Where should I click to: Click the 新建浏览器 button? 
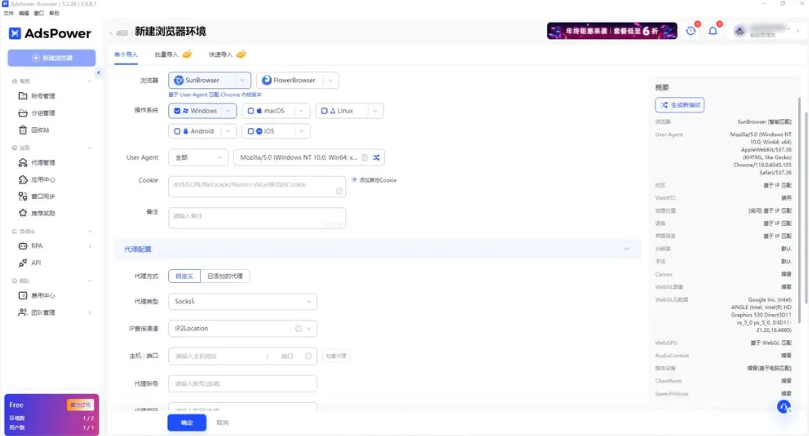pyautogui.click(x=51, y=58)
